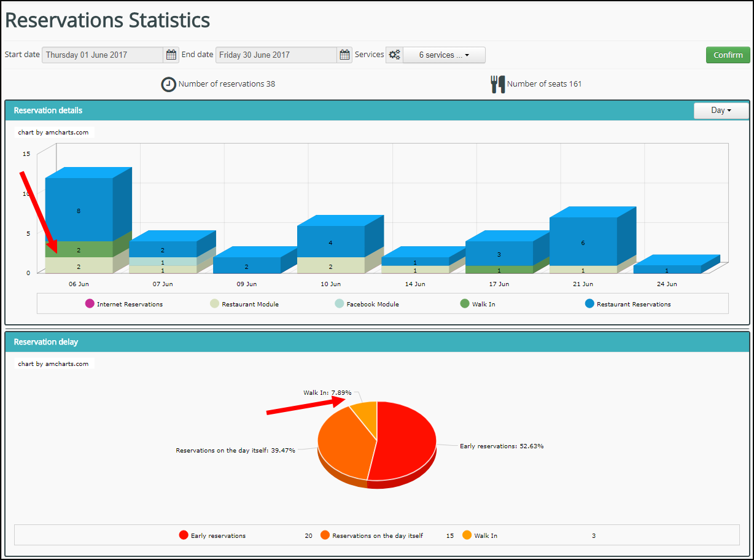This screenshot has height=560, width=754.
Task: Click the End date input field
Action: (x=276, y=55)
